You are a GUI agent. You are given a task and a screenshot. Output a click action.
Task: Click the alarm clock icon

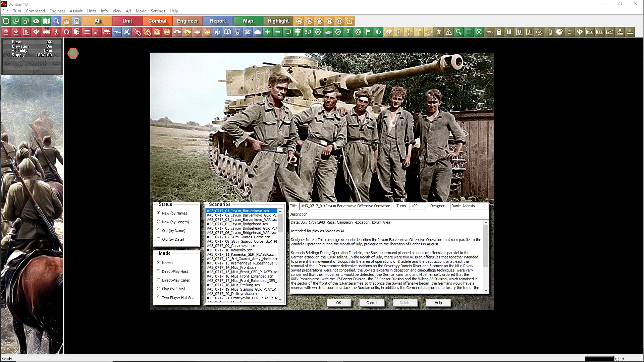click(350, 21)
